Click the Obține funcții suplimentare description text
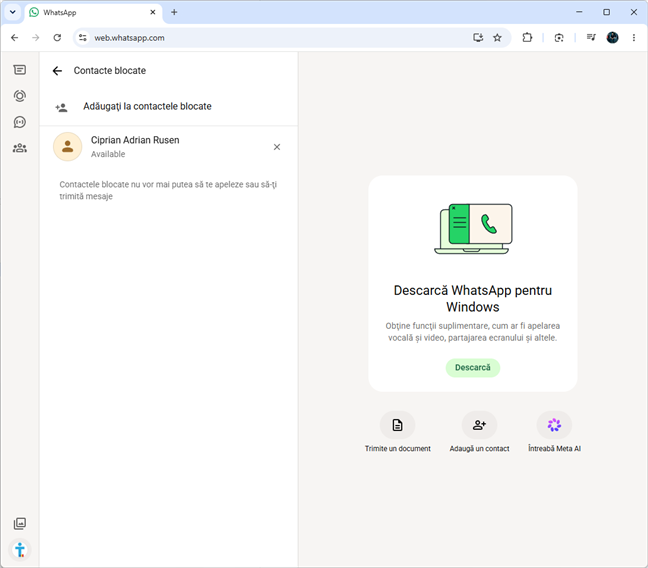Image resolution: width=648 pixels, height=568 pixels. point(473,332)
